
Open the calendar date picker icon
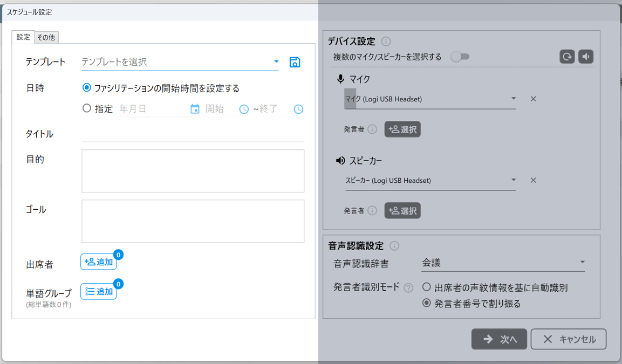[195, 109]
